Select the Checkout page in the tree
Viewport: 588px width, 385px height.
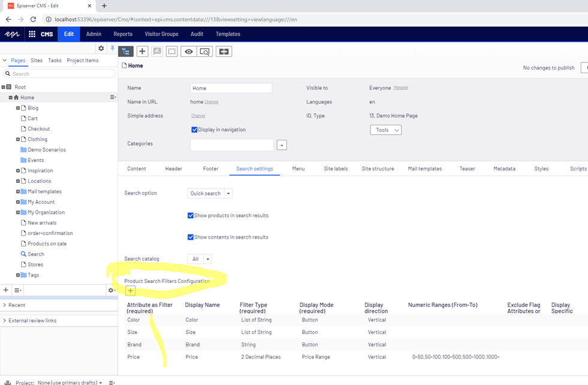(38, 129)
